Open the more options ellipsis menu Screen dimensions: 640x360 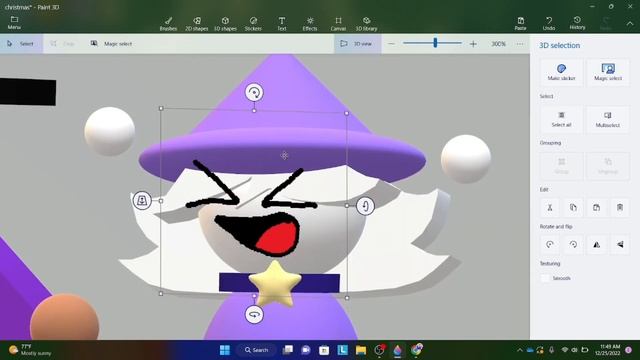click(520, 44)
